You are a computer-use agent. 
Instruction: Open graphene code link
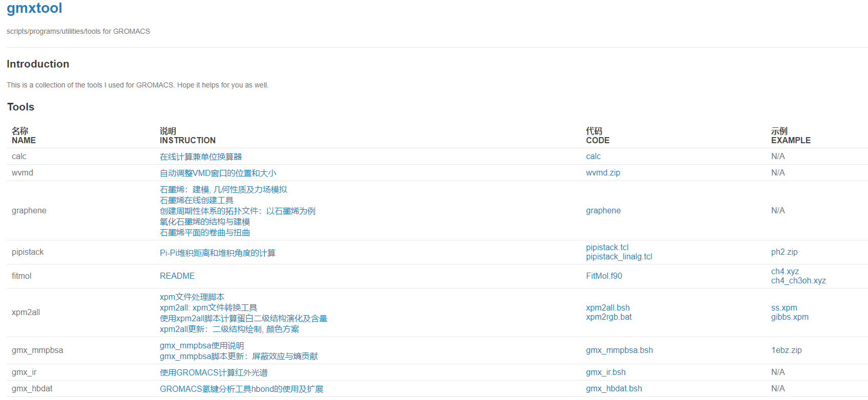point(603,211)
